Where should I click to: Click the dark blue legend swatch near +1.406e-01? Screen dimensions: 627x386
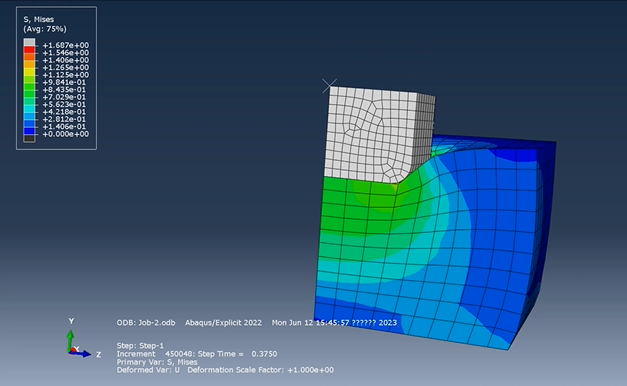click(x=29, y=131)
